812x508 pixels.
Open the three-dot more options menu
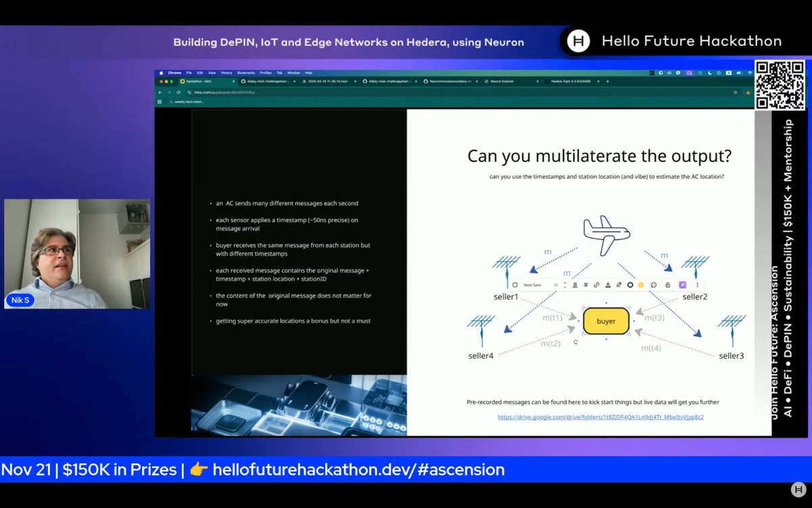[x=697, y=285]
